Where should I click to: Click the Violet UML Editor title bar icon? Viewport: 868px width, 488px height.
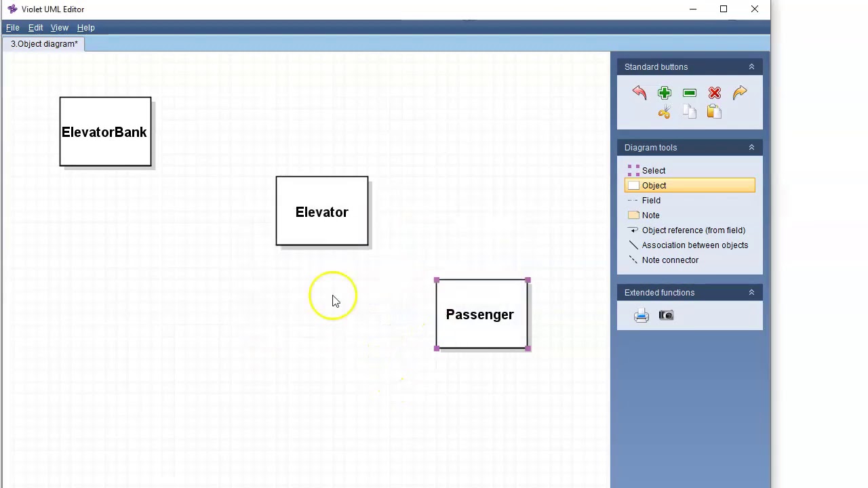point(12,9)
